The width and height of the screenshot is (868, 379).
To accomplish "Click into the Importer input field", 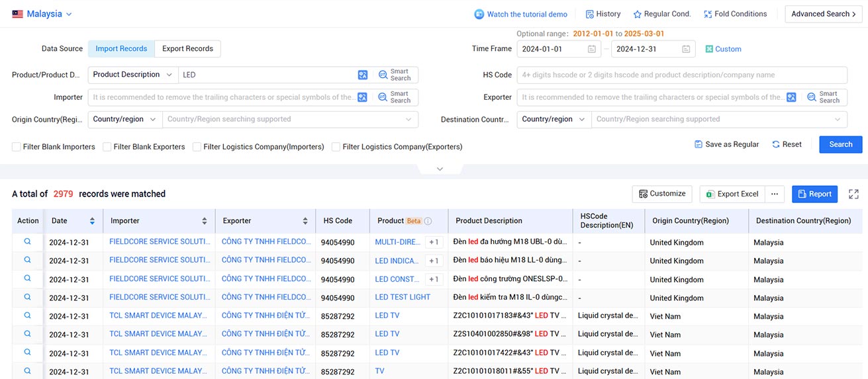I will pos(222,97).
